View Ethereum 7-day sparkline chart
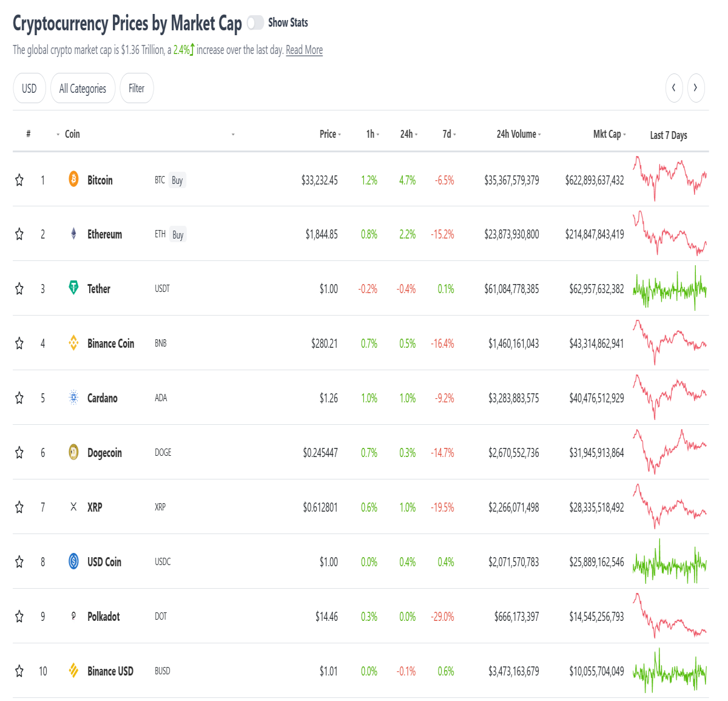Image resolution: width=728 pixels, height=701 pixels. [x=670, y=233]
